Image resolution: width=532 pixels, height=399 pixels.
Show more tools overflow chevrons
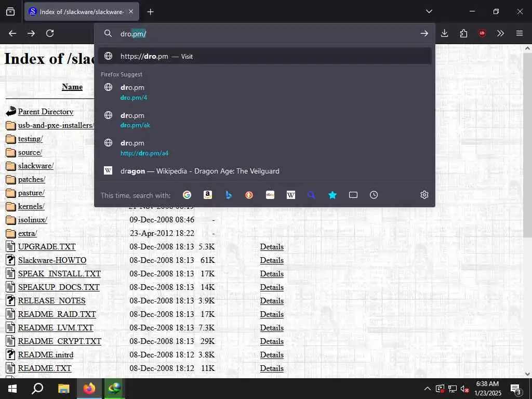(x=500, y=33)
